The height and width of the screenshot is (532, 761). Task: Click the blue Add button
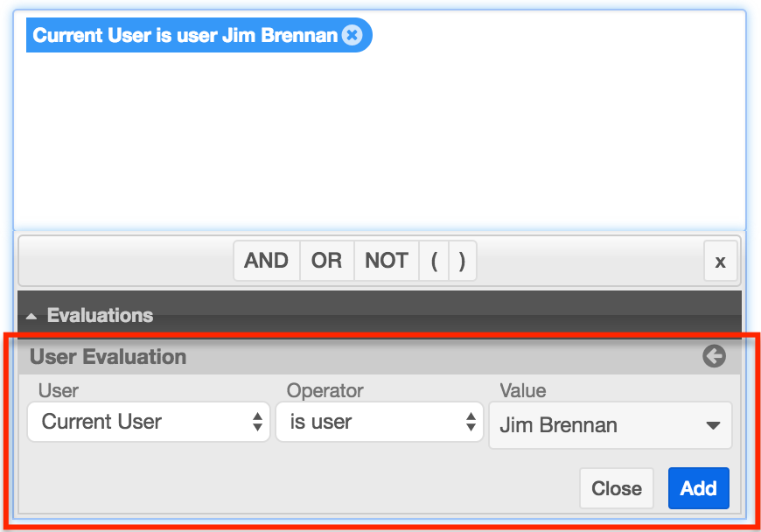698,488
